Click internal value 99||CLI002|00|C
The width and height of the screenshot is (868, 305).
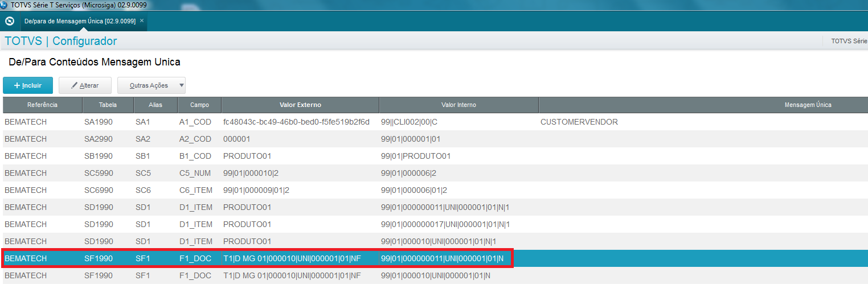point(409,122)
